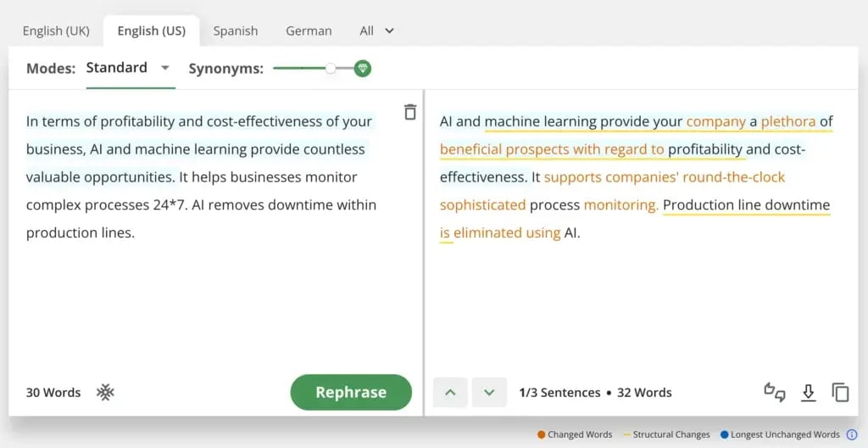The height and width of the screenshot is (448, 868).
Task: Click the Structural Changes legend label
Action: (670, 434)
